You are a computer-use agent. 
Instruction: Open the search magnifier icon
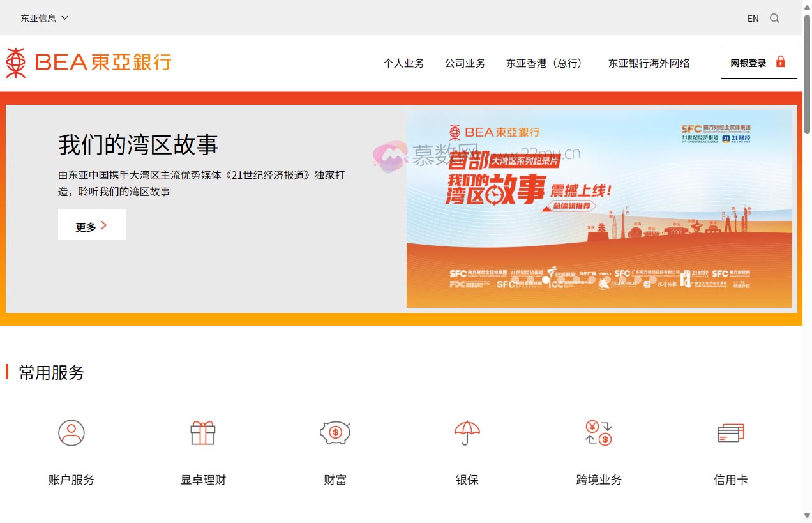tap(774, 18)
